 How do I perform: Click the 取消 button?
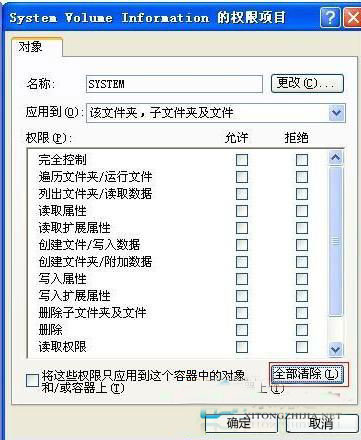322,423
